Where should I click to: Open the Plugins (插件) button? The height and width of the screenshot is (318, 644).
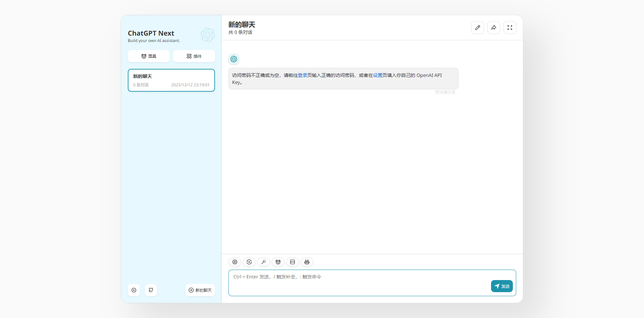pyautogui.click(x=194, y=56)
